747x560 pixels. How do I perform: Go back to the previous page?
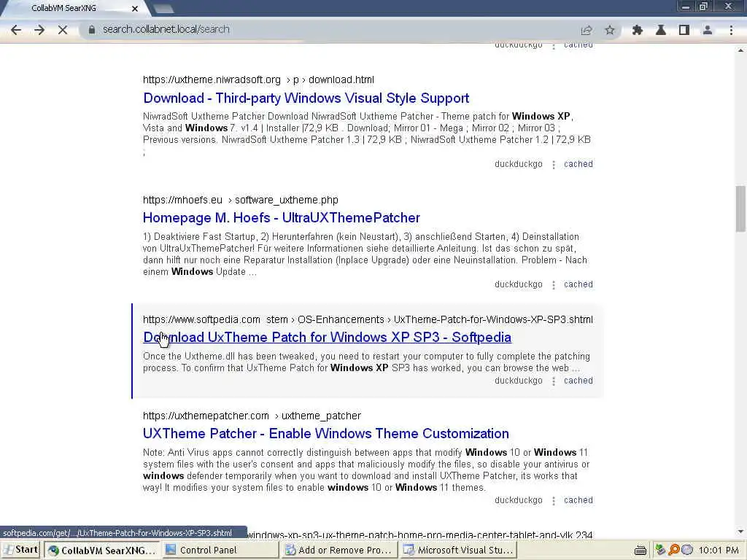16,30
